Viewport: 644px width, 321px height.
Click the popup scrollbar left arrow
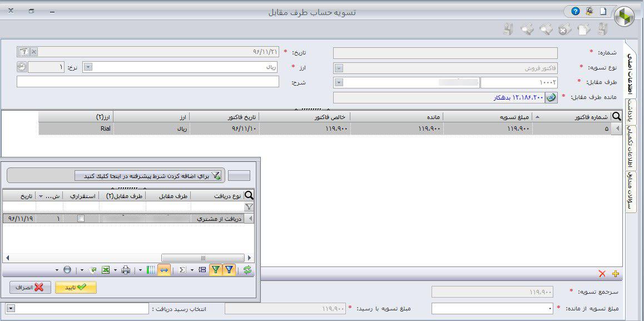pyautogui.click(x=6, y=258)
